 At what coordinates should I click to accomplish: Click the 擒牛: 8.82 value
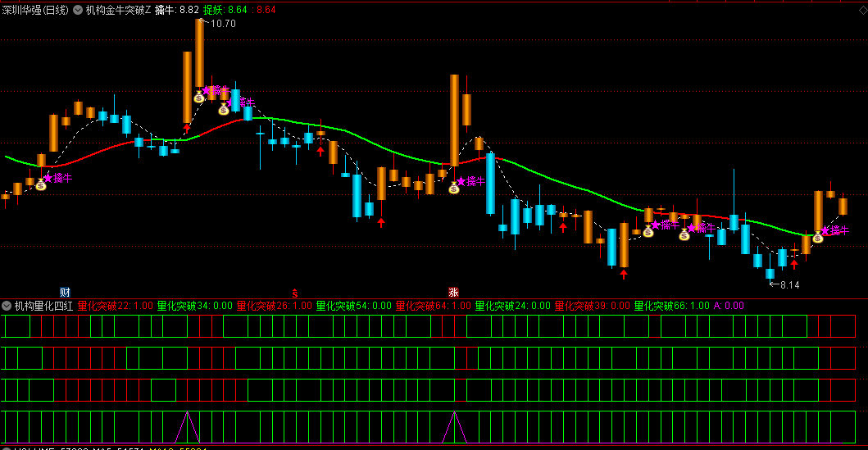click(176, 10)
